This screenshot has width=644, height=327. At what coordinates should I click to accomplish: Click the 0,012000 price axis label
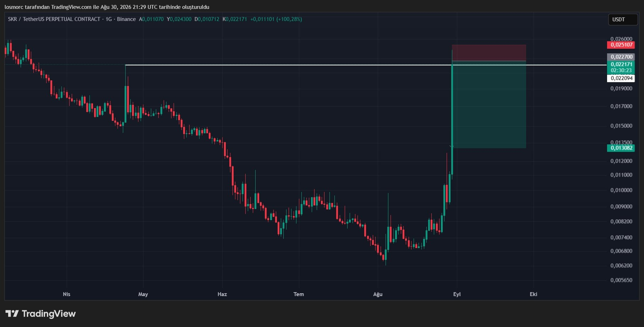tap(621, 161)
